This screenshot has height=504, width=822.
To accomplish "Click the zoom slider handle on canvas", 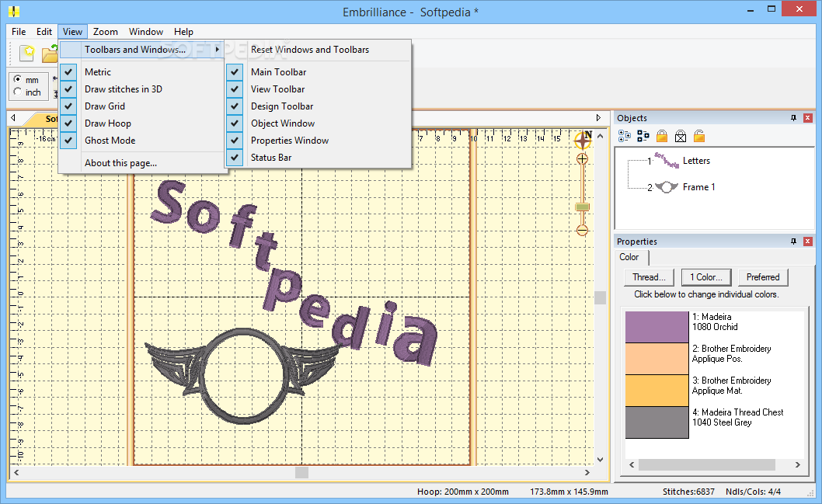I will [x=582, y=207].
